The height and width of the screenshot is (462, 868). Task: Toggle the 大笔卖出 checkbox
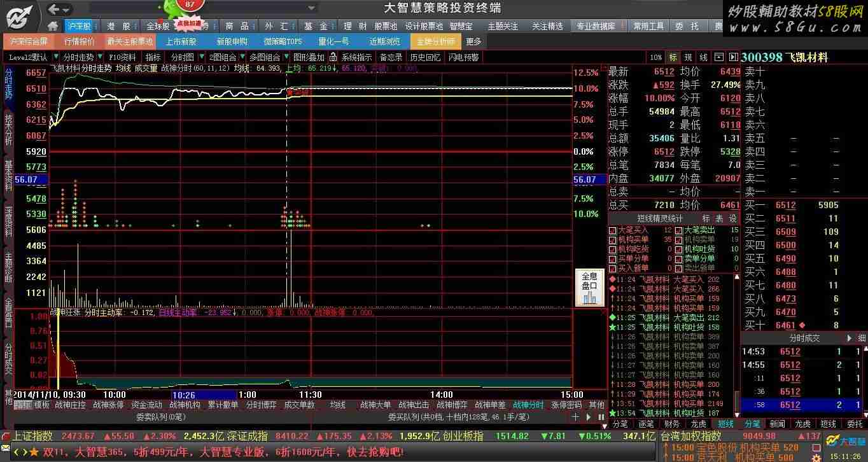679,230
